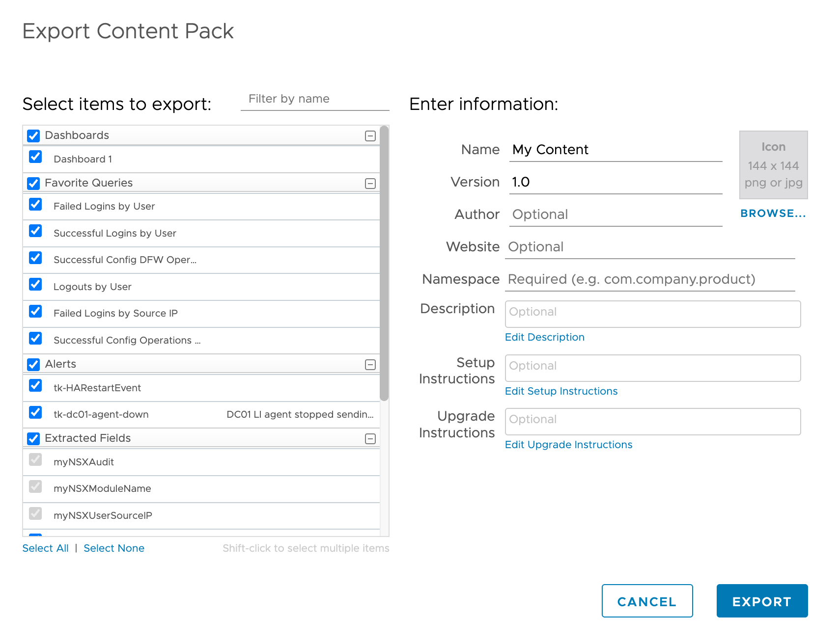Collapse the Favorite Queries section
Viewport: 839px width, 644px height.
370,184
